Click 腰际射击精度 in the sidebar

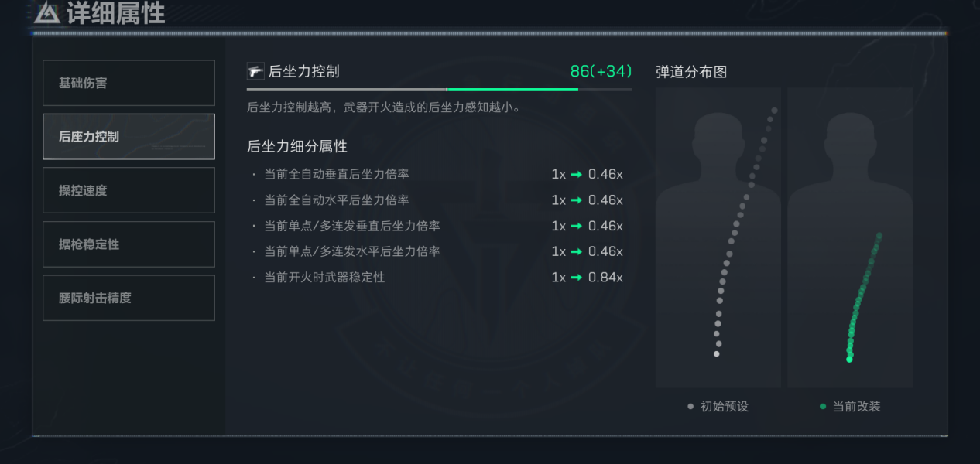(x=128, y=298)
